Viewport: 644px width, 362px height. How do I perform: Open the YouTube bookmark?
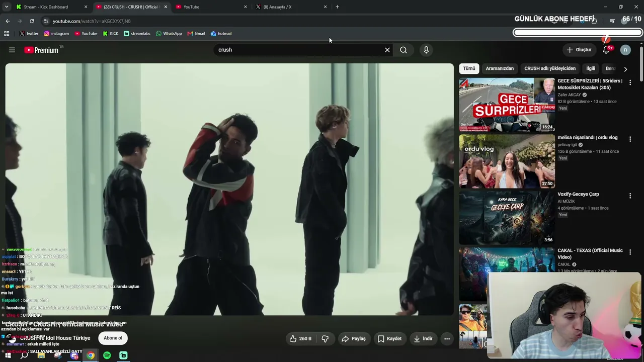[x=86, y=34]
